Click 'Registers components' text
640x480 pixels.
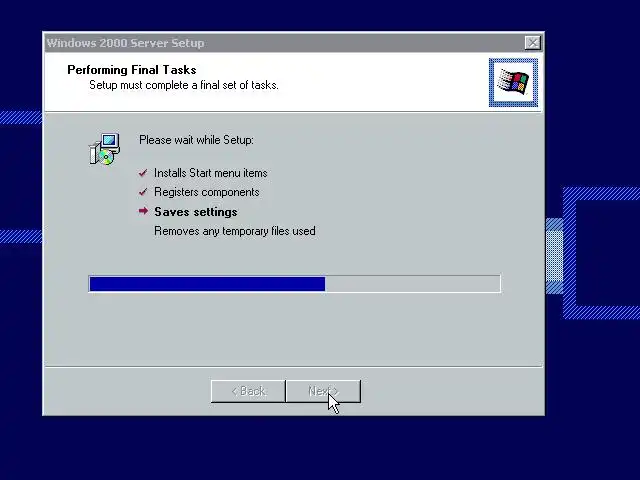point(207,192)
